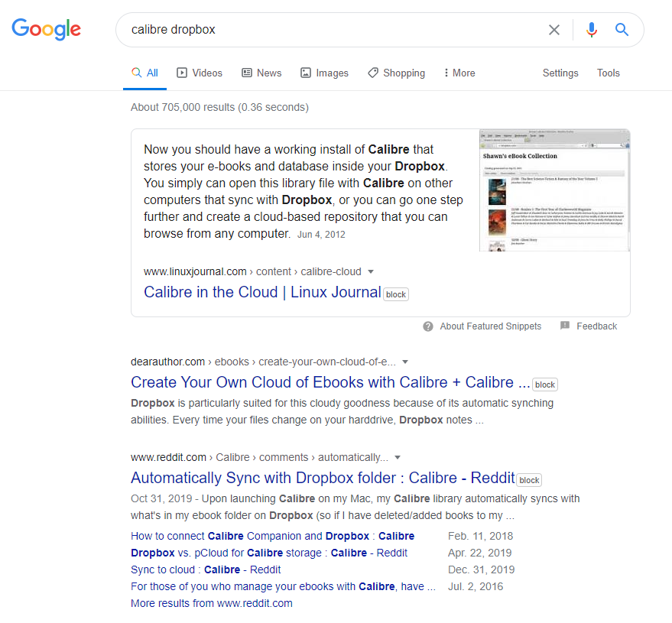
Task: Open the Videos search tab
Action: coord(200,73)
